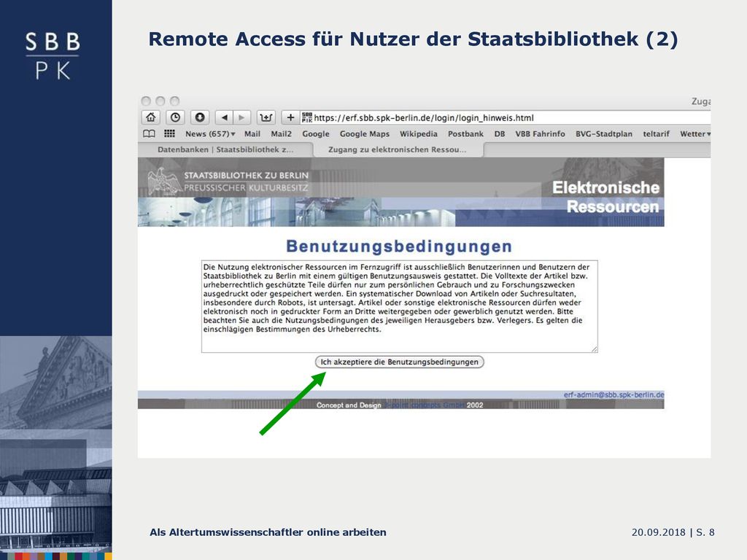The width and height of the screenshot is (747, 560).
Task: Go forward with the right arrow button
Action: [242, 117]
